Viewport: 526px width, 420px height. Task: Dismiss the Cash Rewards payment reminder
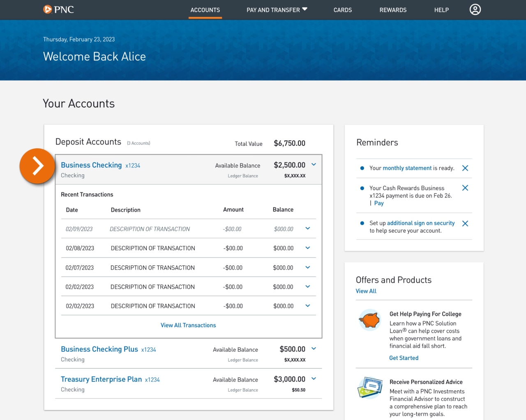pos(465,187)
